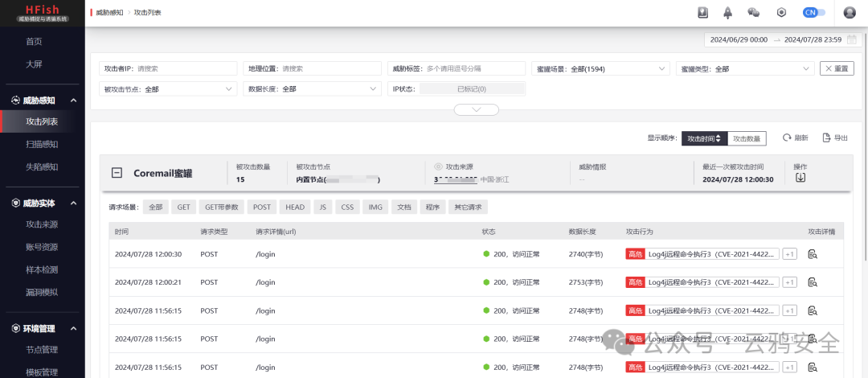Viewport: 868px width, 378px height.
Task: Click the 导出 export button
Action: [x=835, y=138]
